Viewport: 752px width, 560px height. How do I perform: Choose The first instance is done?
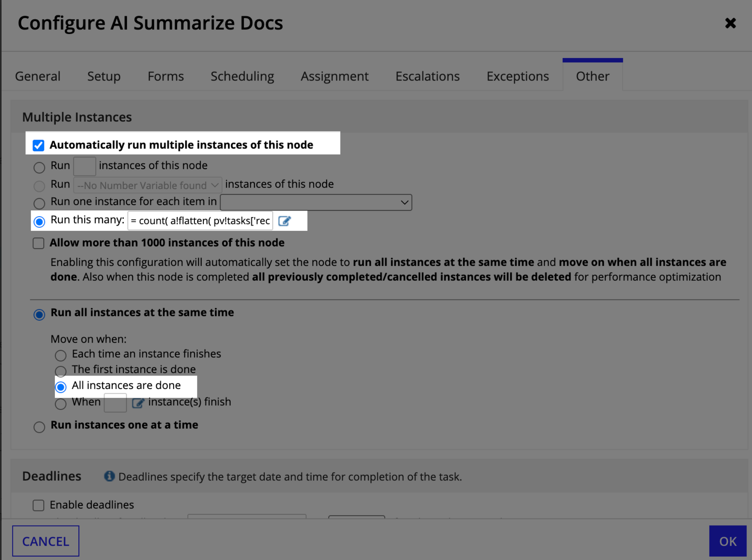coord(61,371)
